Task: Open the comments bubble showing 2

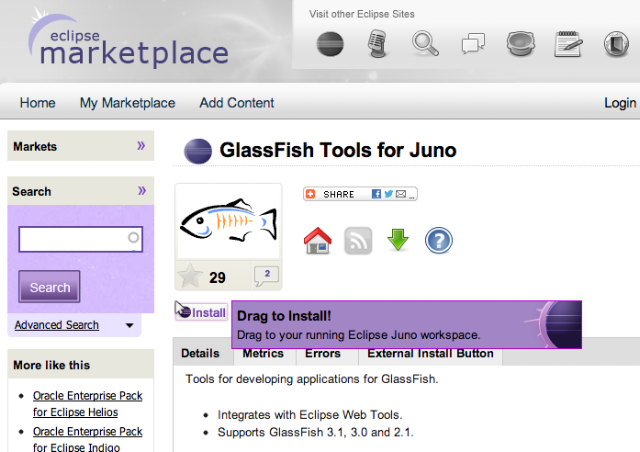Action: coord(266,276)
